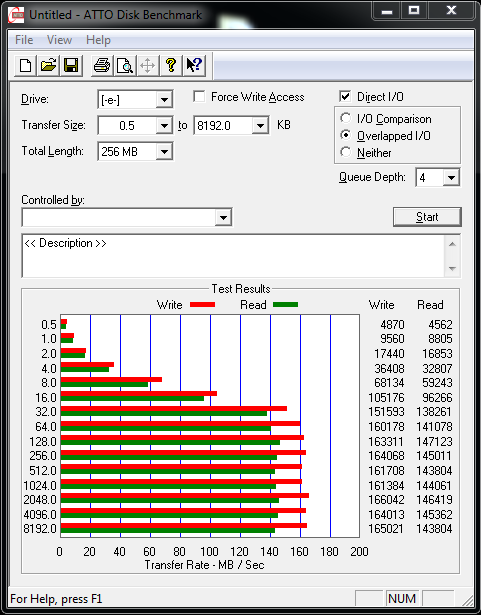Click NUM indicator in status bar
Screen dimensions: 481x615
402,599
